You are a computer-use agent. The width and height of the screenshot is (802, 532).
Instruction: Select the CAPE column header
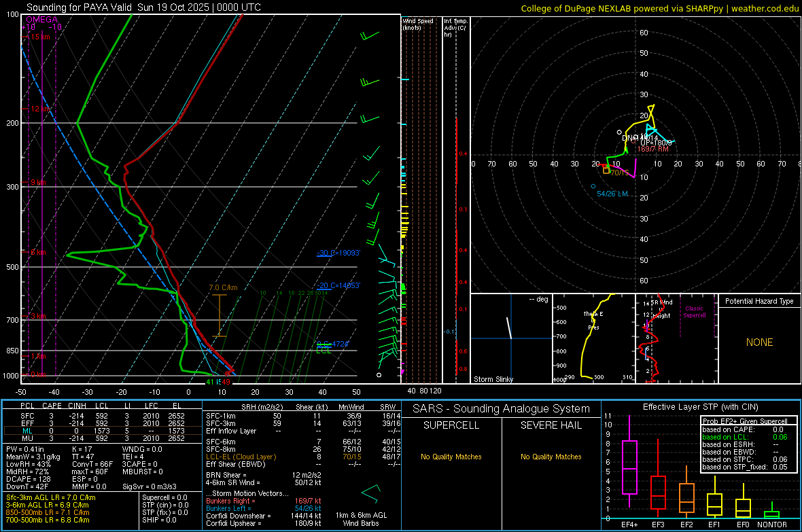coord(52,406)
